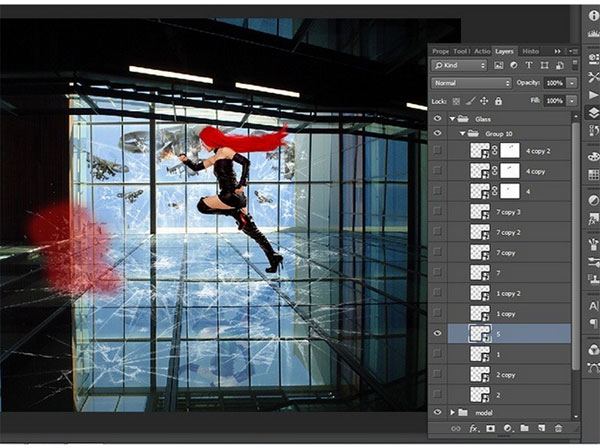Image resolution: width=600 pixels, height=448 pixels.
Task: Show the 4 copy 2 layer
Action: coord(437,151)
